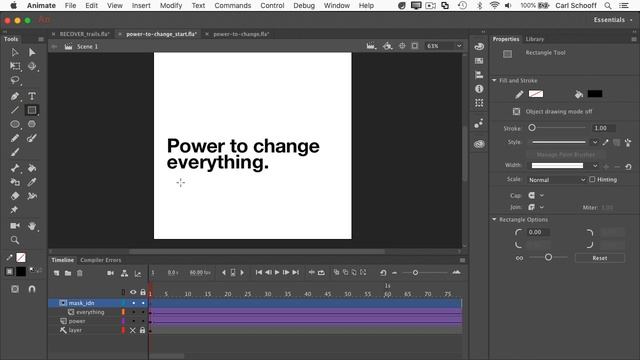Select the 3D Rotation tool
640x360 pixels.
point(32,66)
